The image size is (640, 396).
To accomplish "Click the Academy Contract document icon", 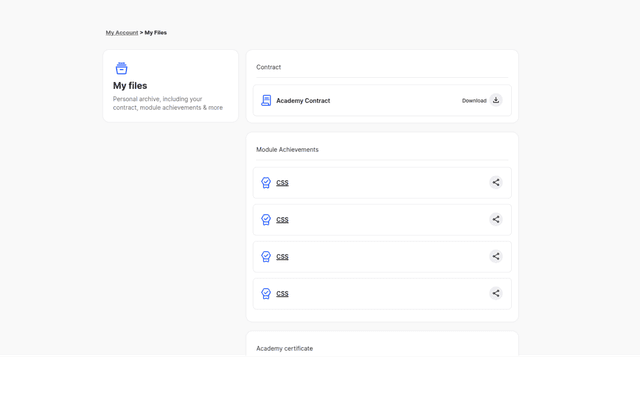I will click(266, 100).
